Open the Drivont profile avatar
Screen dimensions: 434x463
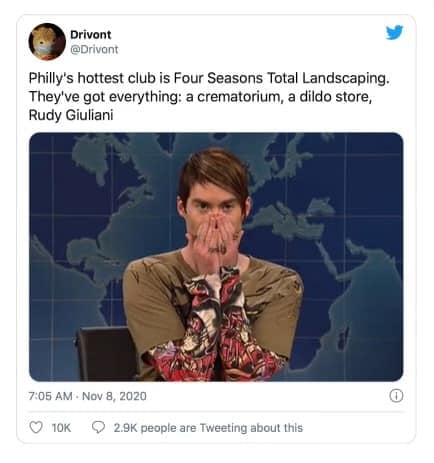(x=47, y=42)
